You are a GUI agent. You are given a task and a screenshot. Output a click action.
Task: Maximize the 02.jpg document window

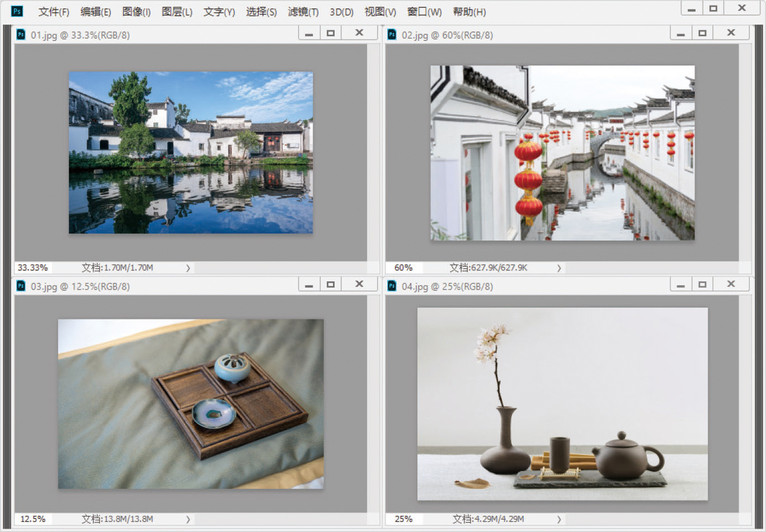[x=702, y=33]
